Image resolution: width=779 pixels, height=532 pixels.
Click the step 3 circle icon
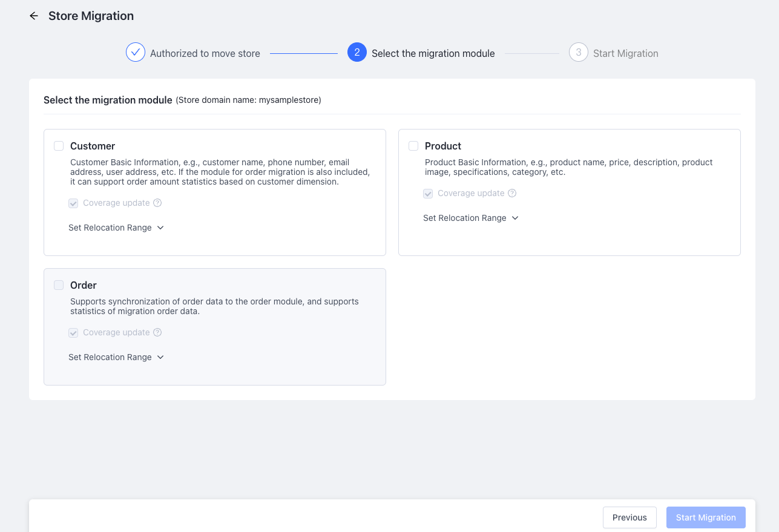coord(579,53)
